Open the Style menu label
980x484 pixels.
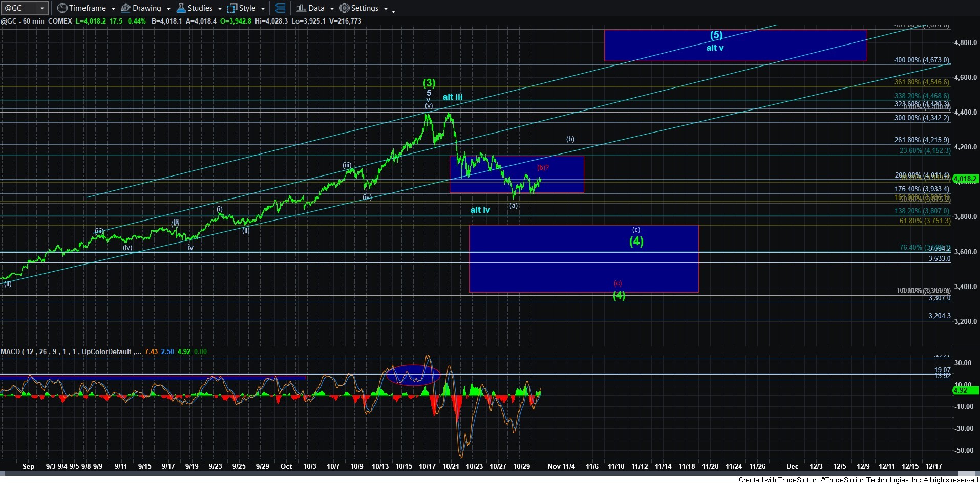point(247,8)
